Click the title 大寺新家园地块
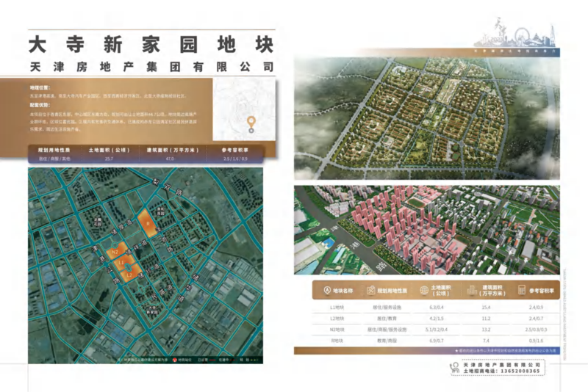The image size is (588, 392). 151,45
